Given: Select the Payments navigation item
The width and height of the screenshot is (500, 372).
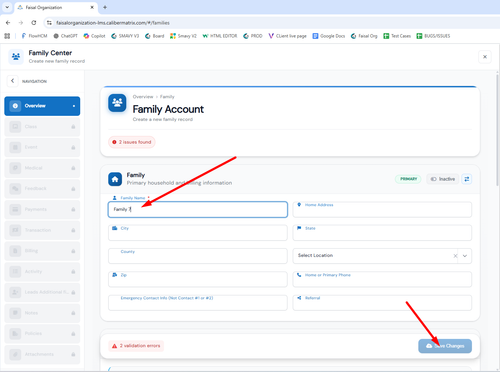Looking at the screenshot, I should click(42, 209).
